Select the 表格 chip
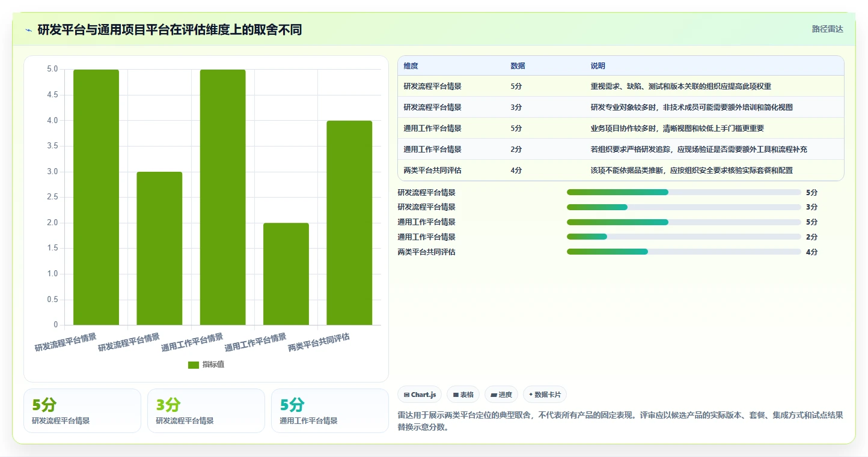Screen dimensions: 868x457 pyautogui.click(x=463, y=395)
